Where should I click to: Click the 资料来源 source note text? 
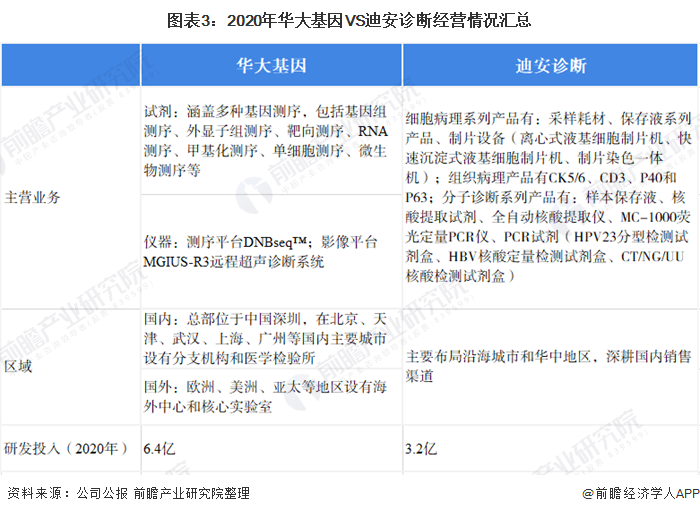pyautogui.click(x=128, y=495)
